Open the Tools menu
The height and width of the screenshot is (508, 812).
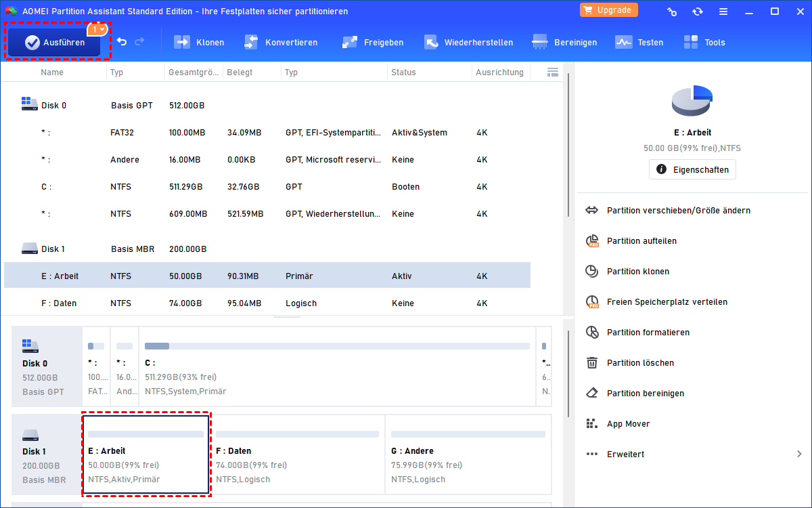[x=704, y=42]
